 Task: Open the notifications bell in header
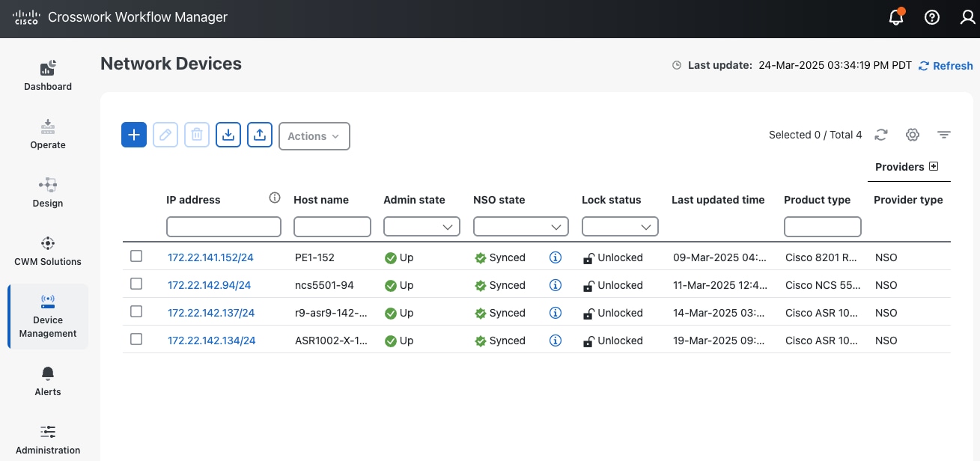click(896, 17)
